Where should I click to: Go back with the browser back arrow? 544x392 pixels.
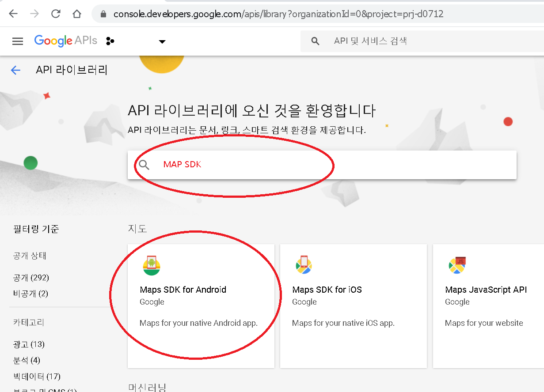point(13,14)
